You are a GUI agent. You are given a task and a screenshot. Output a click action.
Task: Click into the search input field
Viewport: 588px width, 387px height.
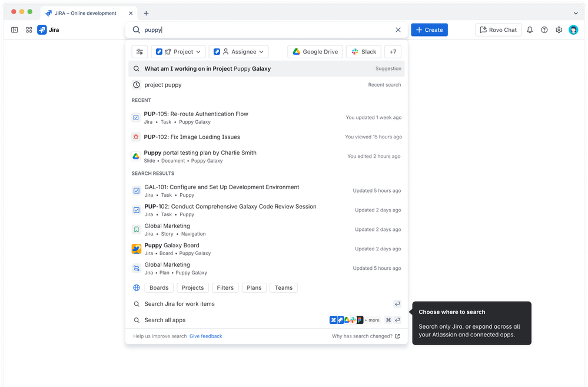tap(267, 29)
